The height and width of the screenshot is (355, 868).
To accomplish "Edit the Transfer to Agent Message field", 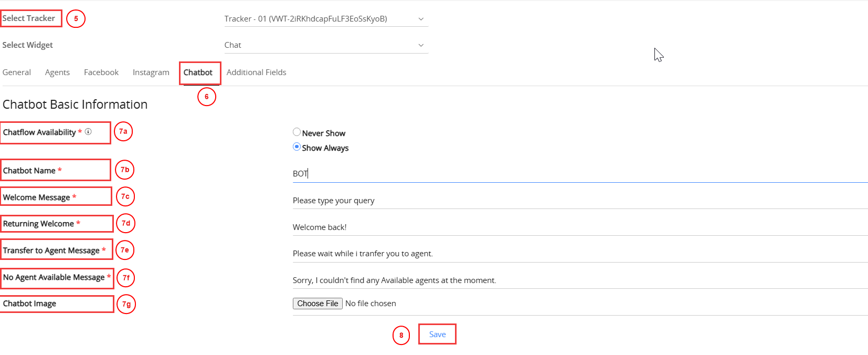I will [x=577, y=254].
